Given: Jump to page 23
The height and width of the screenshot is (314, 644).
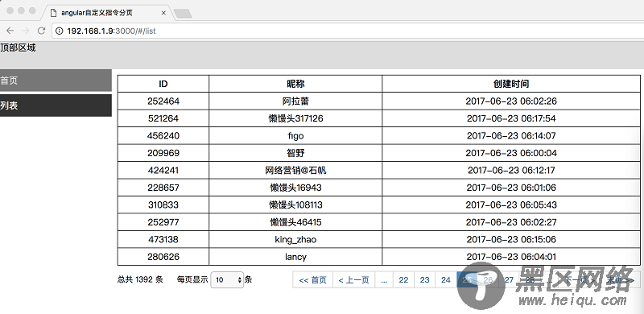Looking at the screenshot, I should coord(425,280).
